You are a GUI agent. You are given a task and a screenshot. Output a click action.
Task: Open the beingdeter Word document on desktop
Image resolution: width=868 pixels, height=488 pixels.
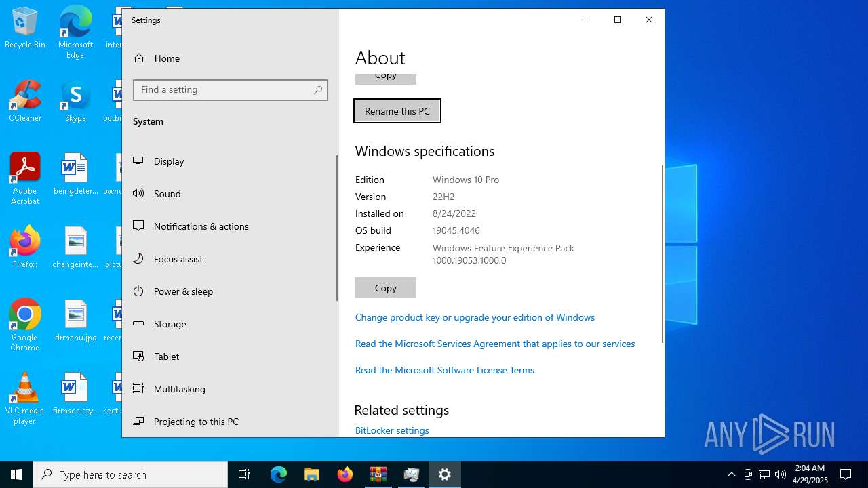pyautogui.click(x=75, y=175)
